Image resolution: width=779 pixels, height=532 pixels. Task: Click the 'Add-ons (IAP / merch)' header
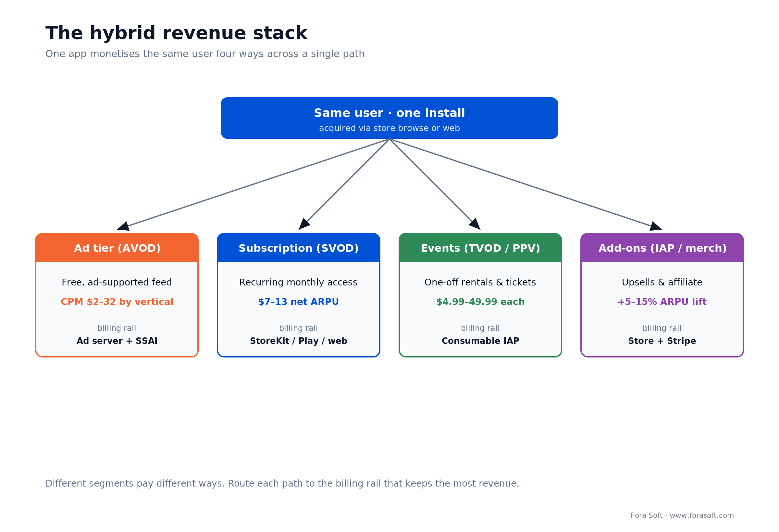662,248
